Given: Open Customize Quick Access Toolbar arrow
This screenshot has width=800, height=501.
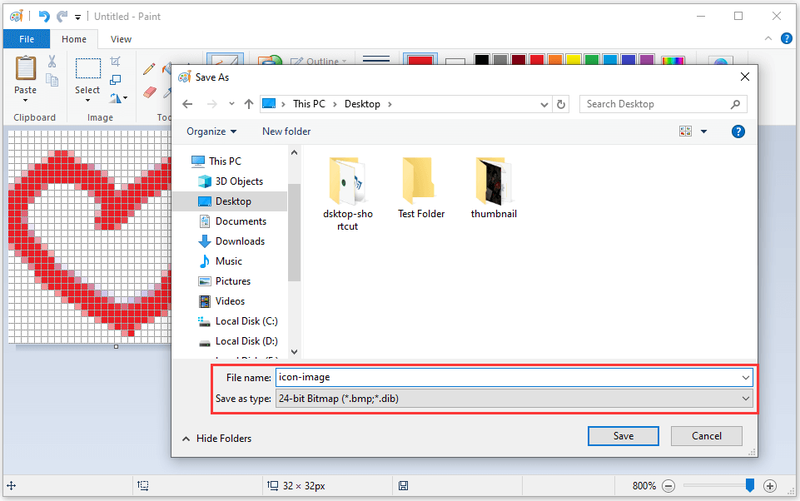Looking at the screenshot, I should point(78,17).
